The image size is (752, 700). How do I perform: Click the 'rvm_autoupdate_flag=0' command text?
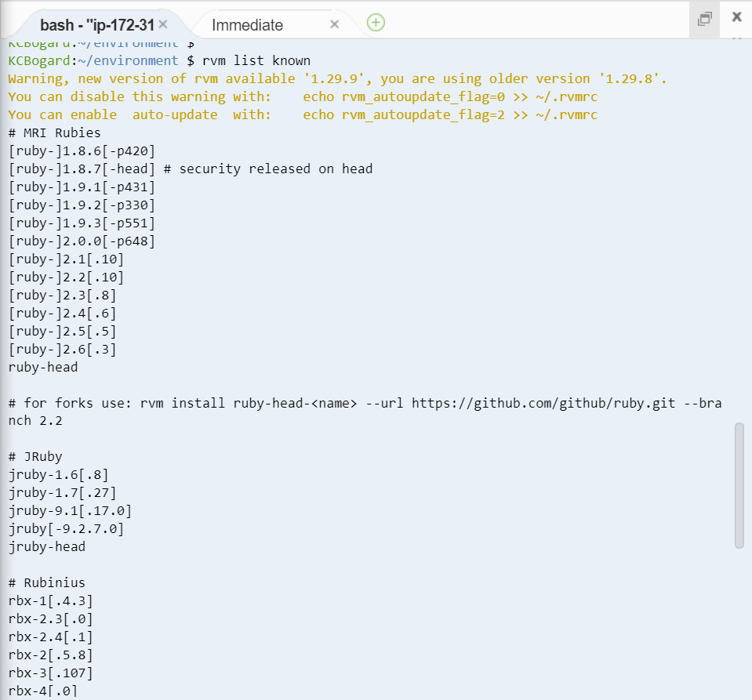tap(423, 97)
